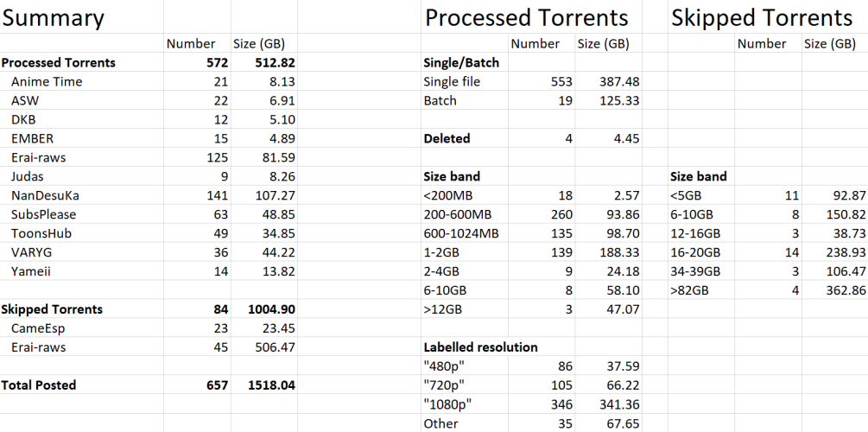Select the "1080p" resolution label cell

point(447,404)
